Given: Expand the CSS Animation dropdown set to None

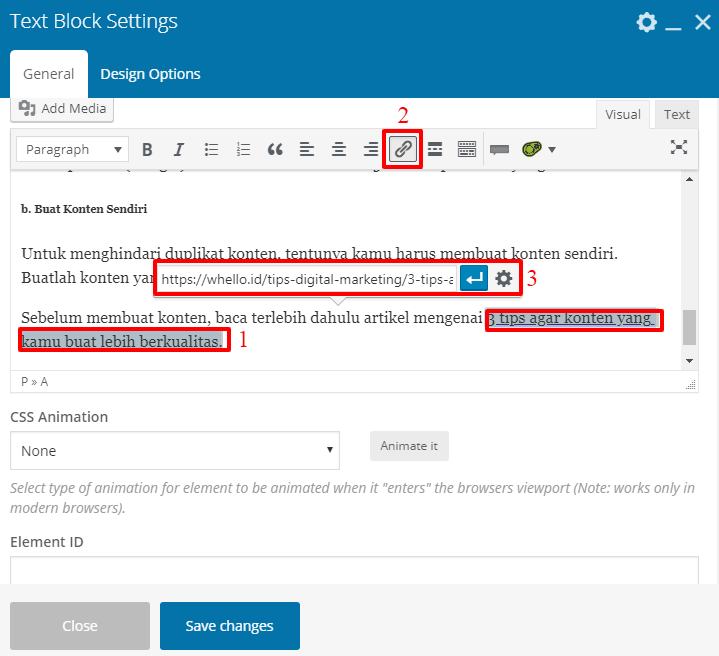Looking at the screenshot, I should pos(175,451).
